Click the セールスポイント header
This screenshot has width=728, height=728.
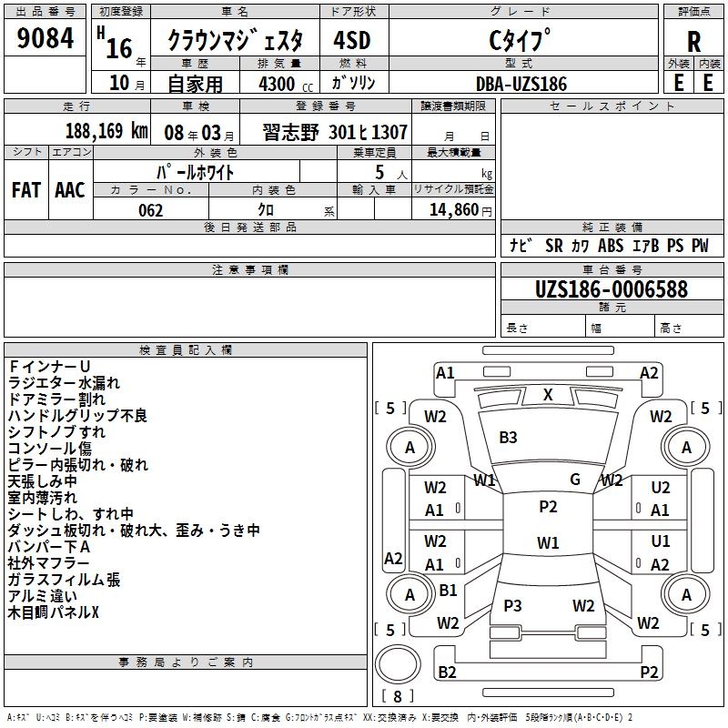[612, 106]
